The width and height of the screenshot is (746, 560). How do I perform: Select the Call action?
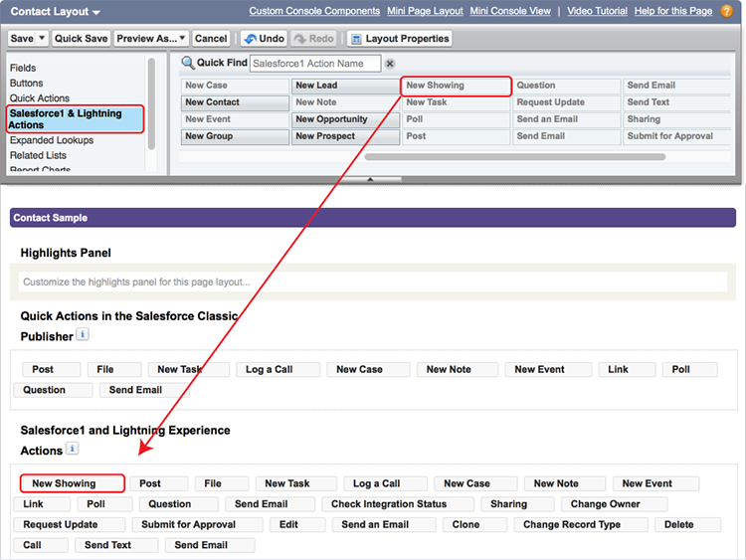tap(41, 545)
